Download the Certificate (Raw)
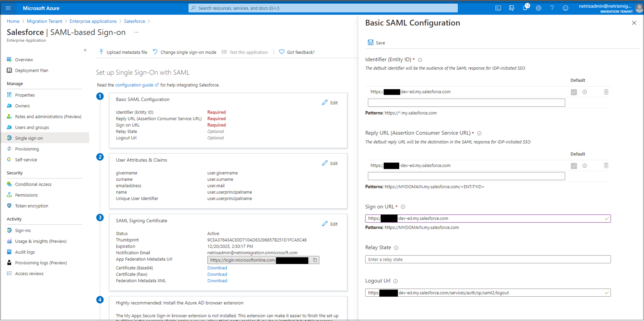Screen dimensions: 644x321 point(217,274)
